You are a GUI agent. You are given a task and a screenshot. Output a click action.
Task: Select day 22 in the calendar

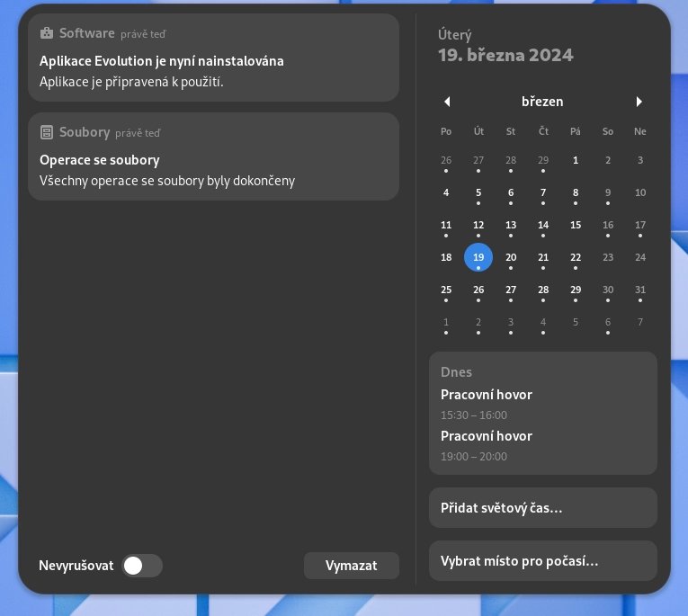coord(576,257)
